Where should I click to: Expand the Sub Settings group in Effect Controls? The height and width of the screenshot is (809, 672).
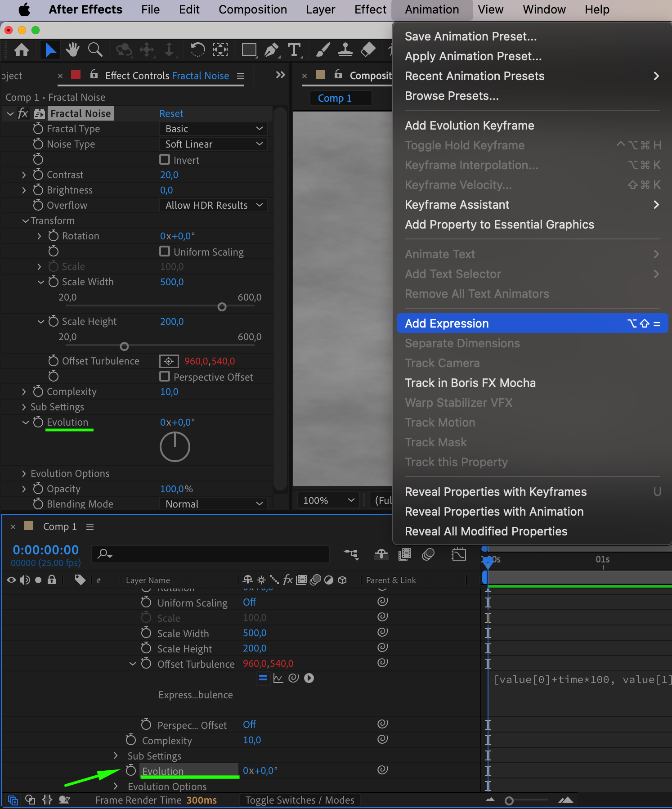coord(24,407)
